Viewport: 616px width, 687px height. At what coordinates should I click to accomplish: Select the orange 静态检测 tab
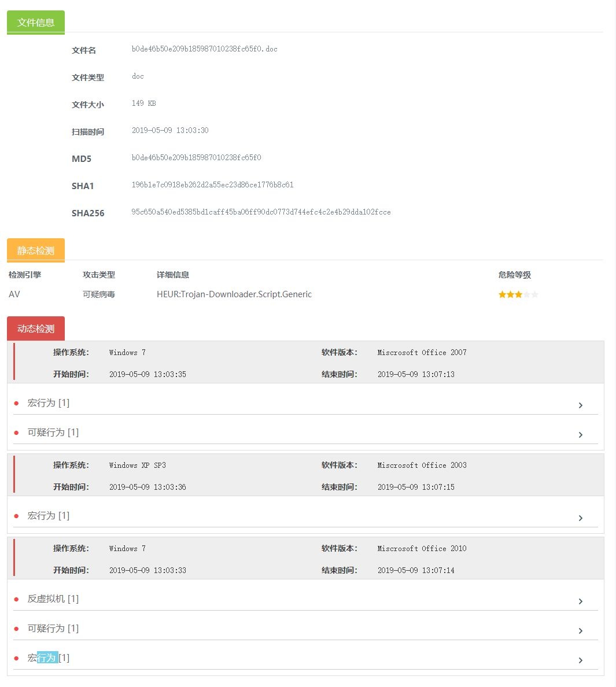pos(36,250)
